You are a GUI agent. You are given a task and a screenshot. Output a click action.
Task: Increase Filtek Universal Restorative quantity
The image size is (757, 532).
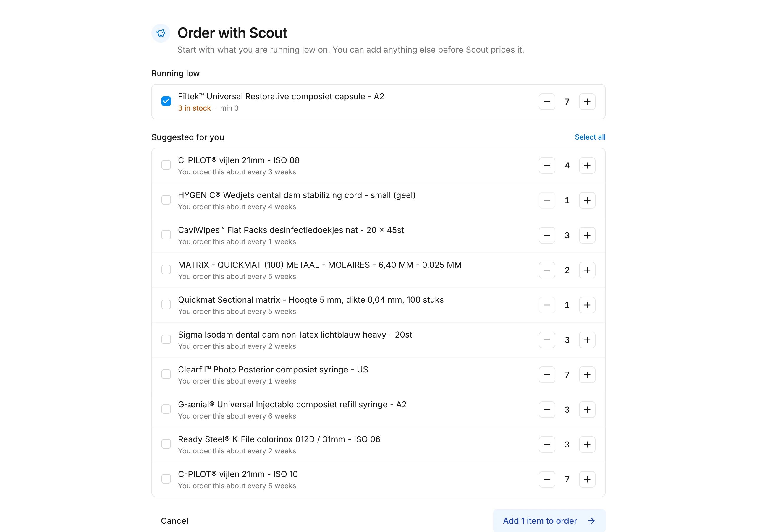[x=587, y=101]
